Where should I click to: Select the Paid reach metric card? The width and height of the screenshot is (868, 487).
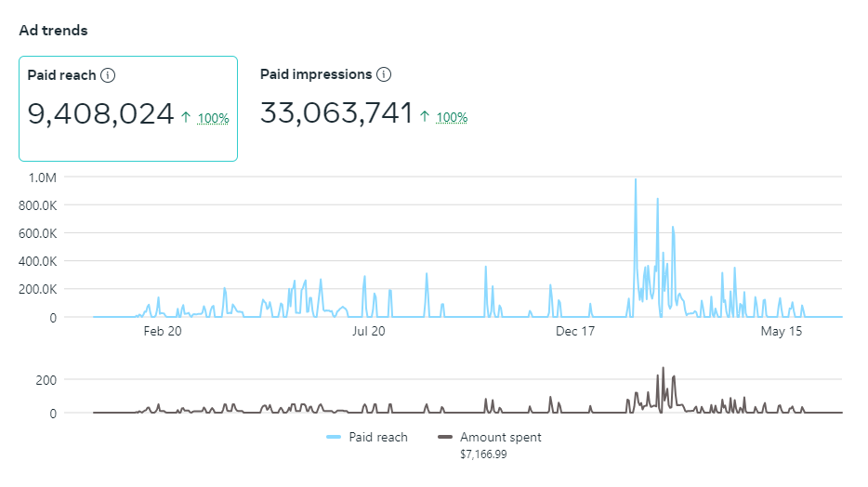coord(128,109)
